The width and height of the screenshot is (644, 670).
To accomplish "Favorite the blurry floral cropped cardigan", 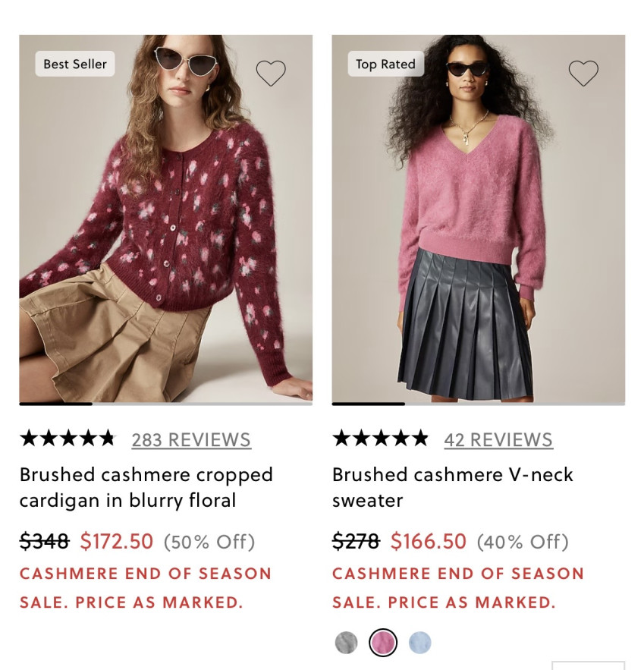I will pos(271,74).
